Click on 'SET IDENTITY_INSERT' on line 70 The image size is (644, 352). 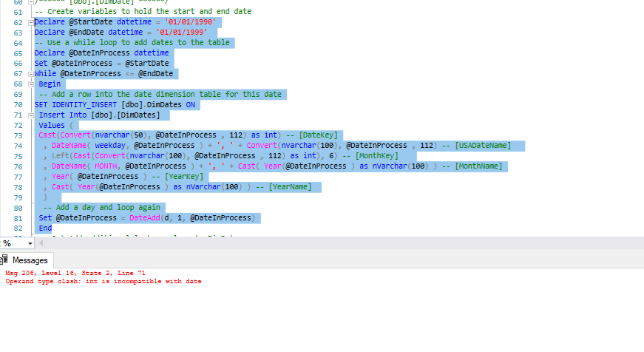(75, 105)
